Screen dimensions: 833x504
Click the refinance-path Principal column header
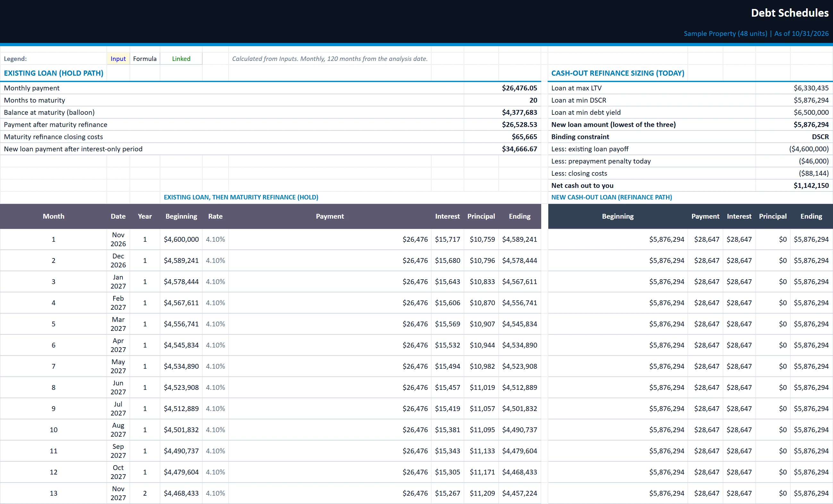click(773, 216)
